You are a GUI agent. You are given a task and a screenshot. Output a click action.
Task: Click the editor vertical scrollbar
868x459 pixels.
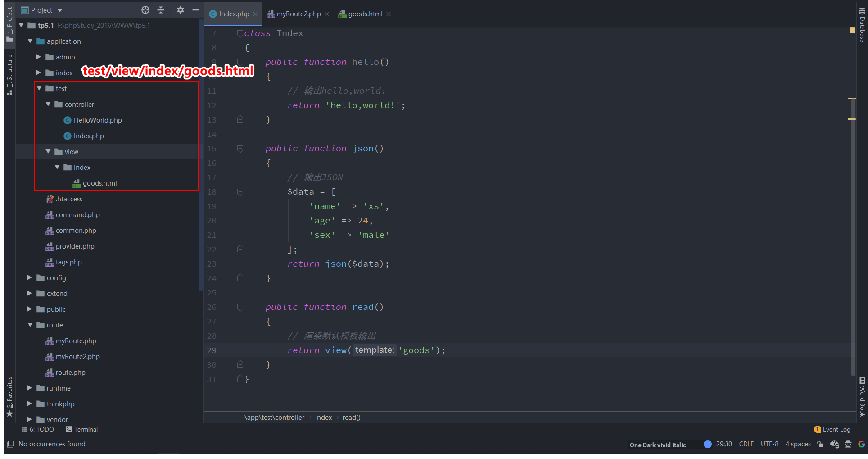[853, 237]
